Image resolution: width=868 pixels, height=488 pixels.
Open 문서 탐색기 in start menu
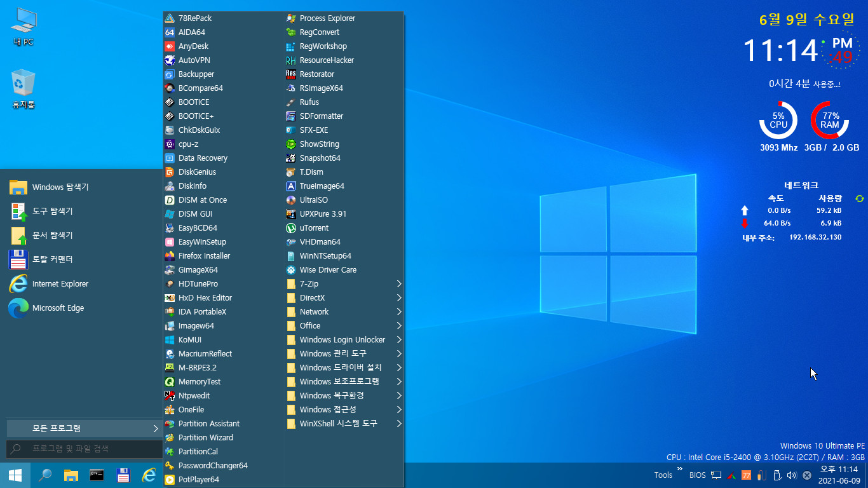(83, 236)
